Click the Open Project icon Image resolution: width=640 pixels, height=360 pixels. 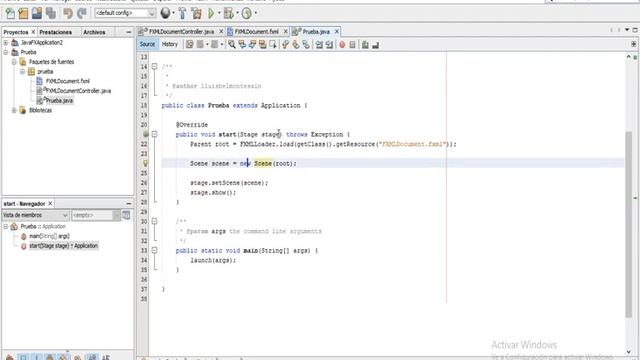37,13
